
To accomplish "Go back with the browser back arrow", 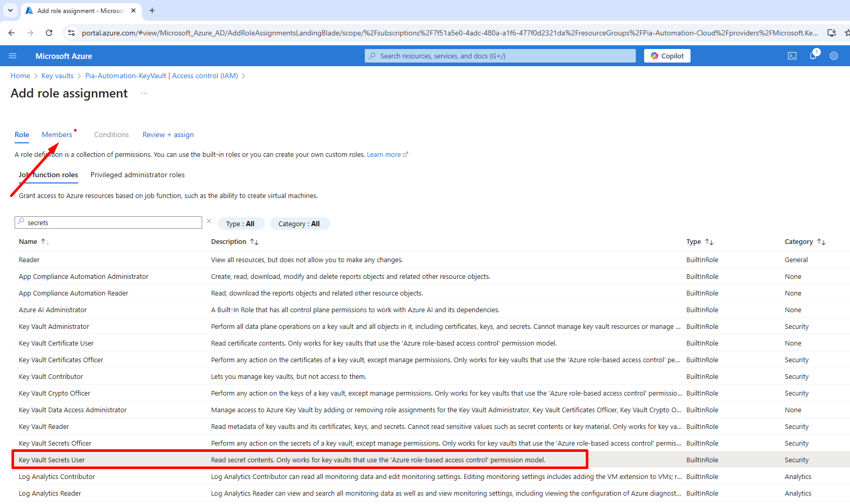I will click(11, 33).
